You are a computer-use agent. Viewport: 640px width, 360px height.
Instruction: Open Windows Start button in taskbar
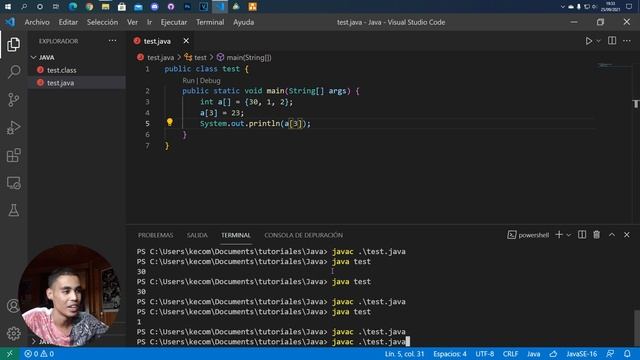[8, 7]
